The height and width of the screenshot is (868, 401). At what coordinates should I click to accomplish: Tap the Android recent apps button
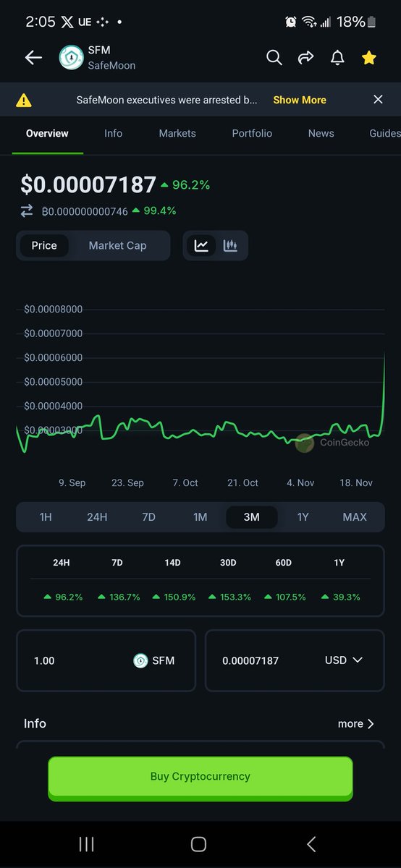point(86,843)
